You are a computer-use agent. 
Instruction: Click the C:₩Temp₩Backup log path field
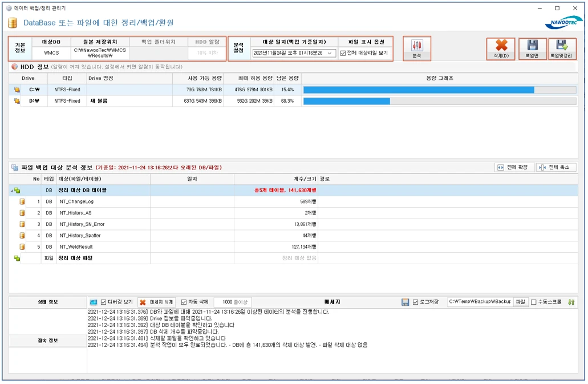(480, 302)
